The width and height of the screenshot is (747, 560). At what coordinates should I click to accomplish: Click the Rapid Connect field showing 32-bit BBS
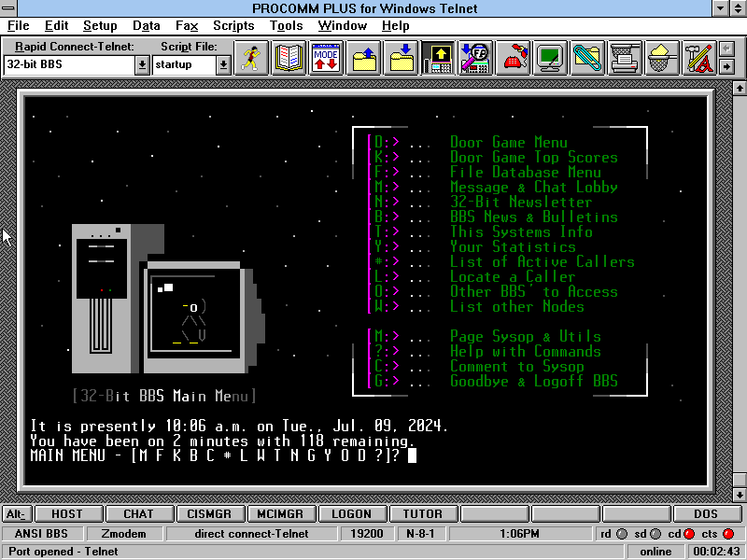point(69,65)
